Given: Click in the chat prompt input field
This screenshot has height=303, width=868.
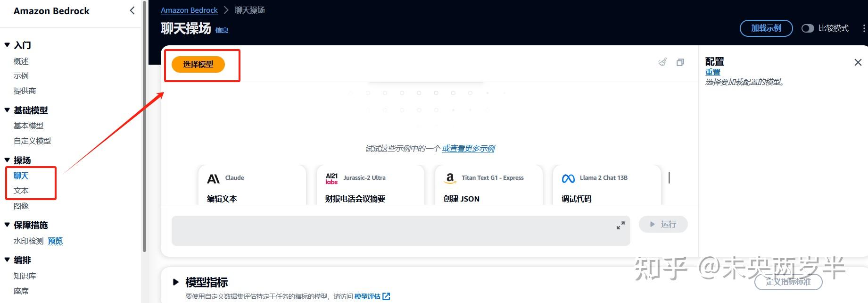Looking at the screenshot, I should [x=401, y=231].
